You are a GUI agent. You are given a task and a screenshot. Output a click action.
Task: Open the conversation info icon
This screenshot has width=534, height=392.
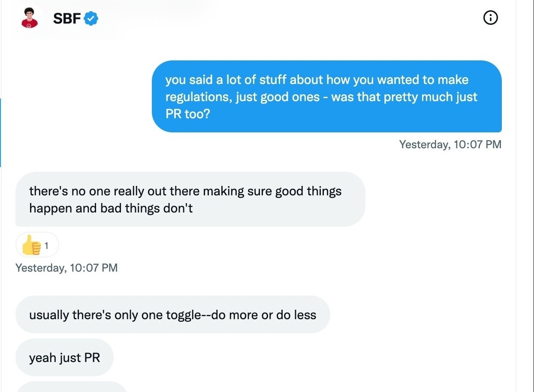coord(490,18)
